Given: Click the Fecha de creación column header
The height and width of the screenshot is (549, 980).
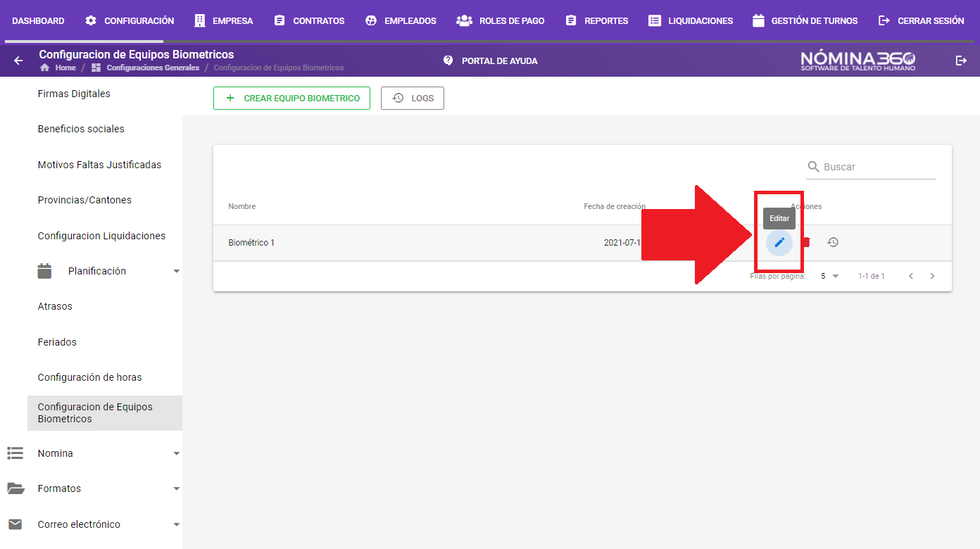Looking at the screenshot, I should [615, 206].
